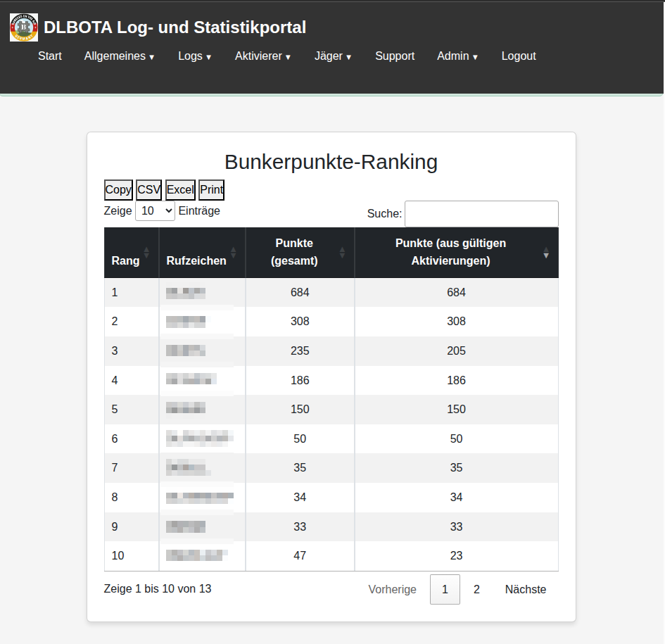Sort table by Rang column arrows
This screenshot has width=665, height=644.
tap(146, 252)
